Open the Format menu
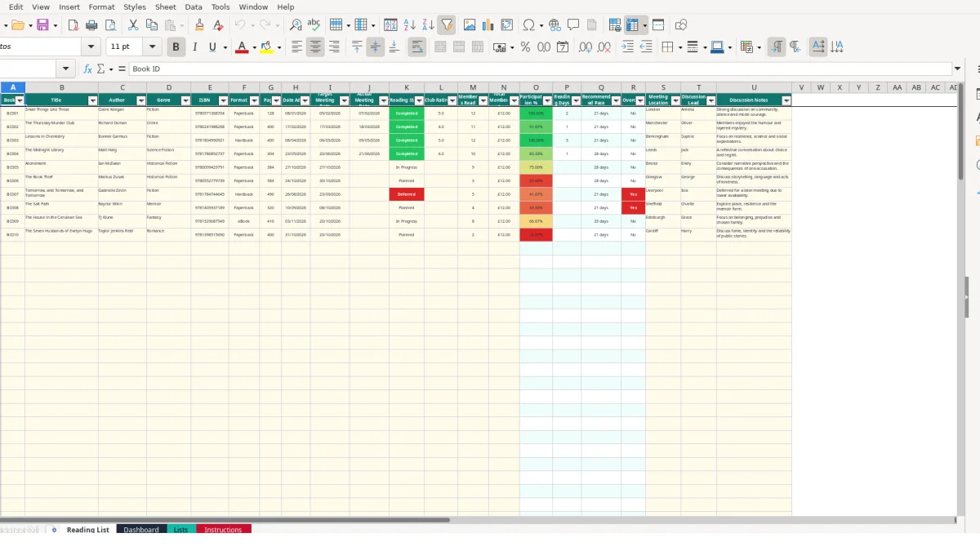 [x=102, y=7]
